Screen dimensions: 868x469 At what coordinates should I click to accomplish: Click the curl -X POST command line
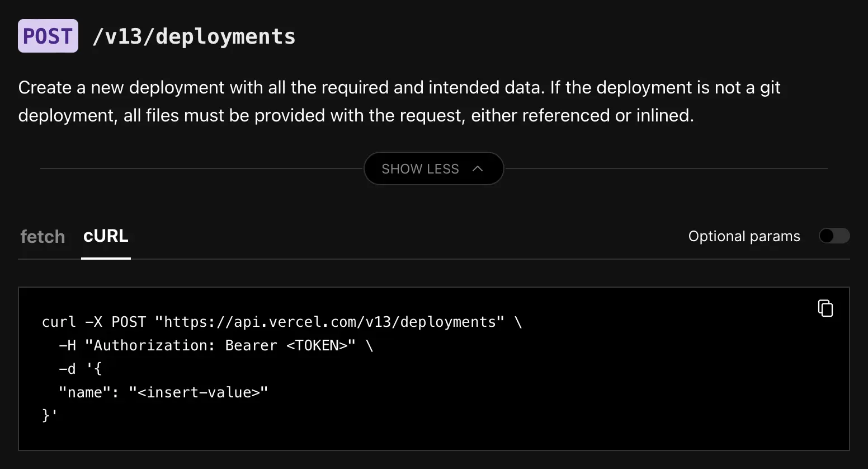(x=282, y=322)
